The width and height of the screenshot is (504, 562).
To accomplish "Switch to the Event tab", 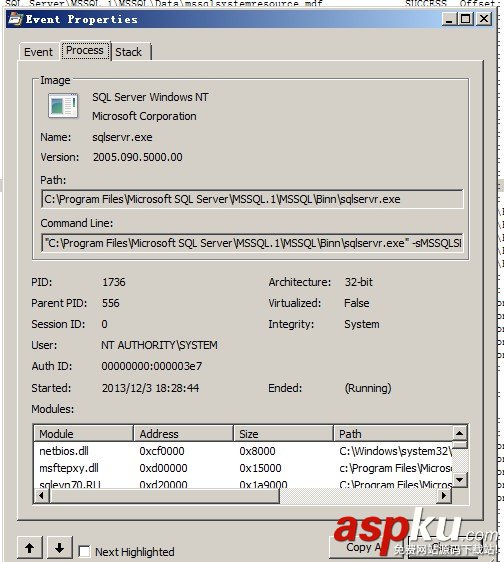I will (38, 52).
